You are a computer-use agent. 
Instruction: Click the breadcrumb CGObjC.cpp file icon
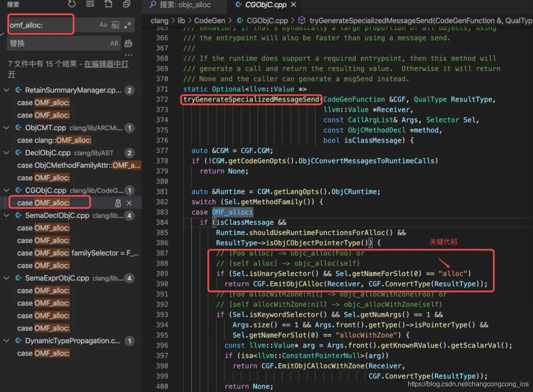coord(241,20)
